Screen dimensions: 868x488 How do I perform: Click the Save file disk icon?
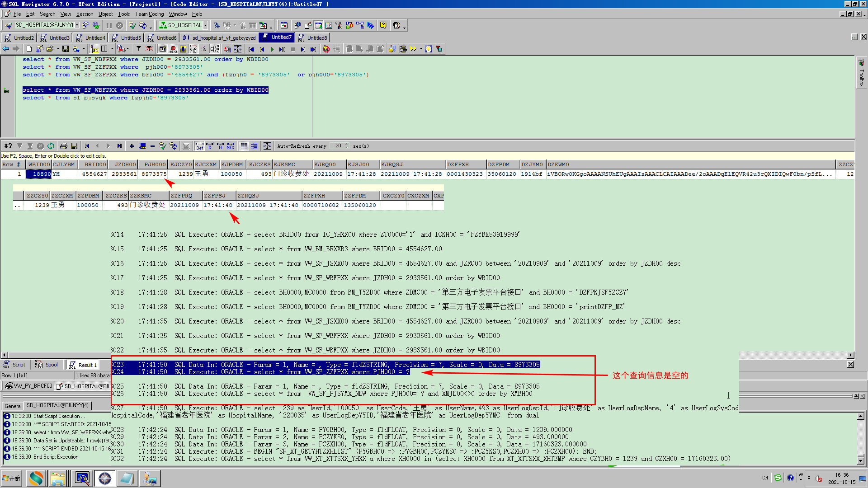(66, 49)
